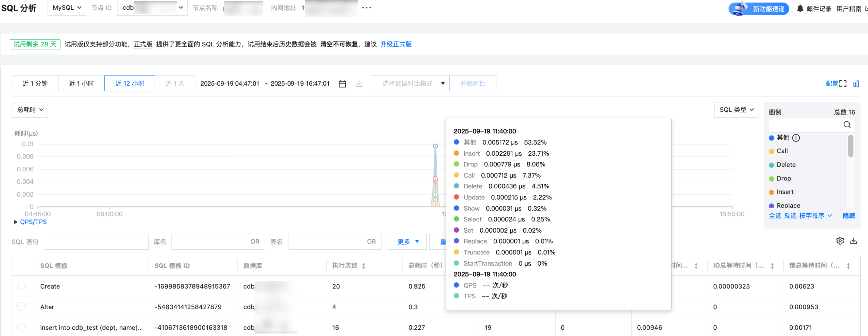Screen dimensions: 868x336
Task: Click the SQL 语句 search input field
Action: pyautogui.click(x=96, y=242)
